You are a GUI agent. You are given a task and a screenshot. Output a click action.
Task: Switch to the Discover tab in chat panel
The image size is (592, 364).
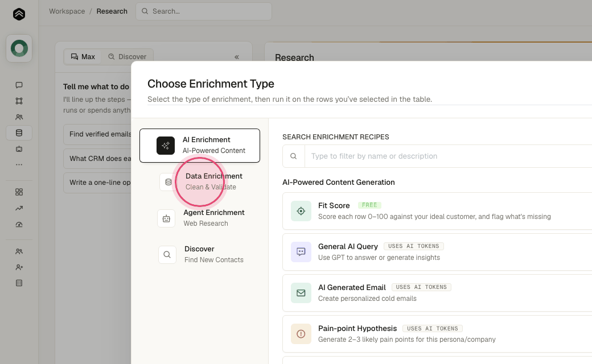click(x=128, y=56)
